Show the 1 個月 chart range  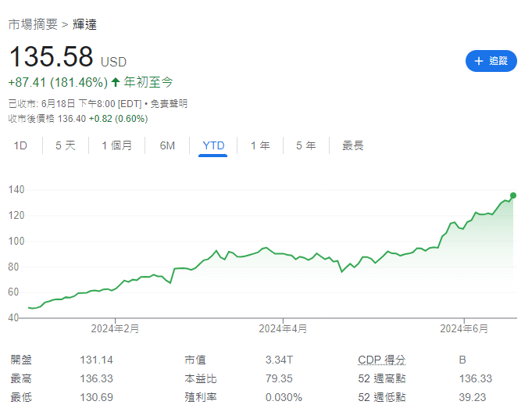click(x=116, y=145)
